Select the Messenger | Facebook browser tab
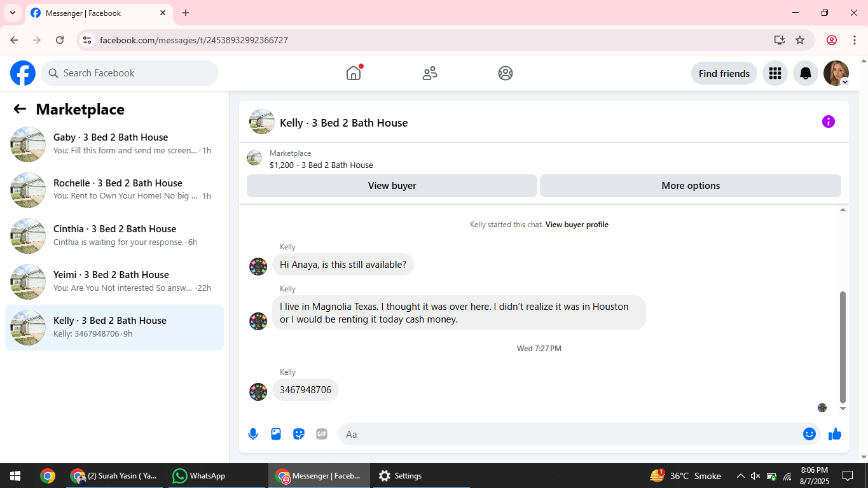The width and height of the screenshot is (868, 488). 99,13
